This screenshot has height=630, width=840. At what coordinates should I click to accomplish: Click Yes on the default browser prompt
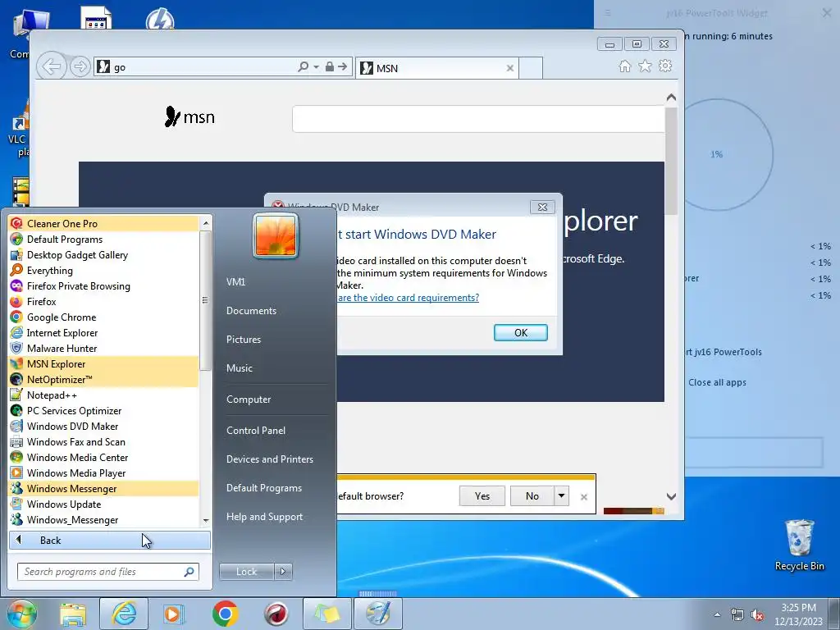(x=482, y=495)
